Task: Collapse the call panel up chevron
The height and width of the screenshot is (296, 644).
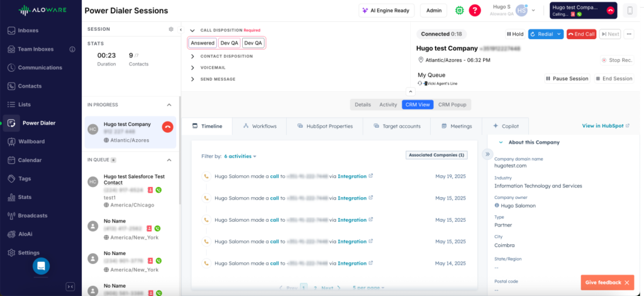Action: 410,92
